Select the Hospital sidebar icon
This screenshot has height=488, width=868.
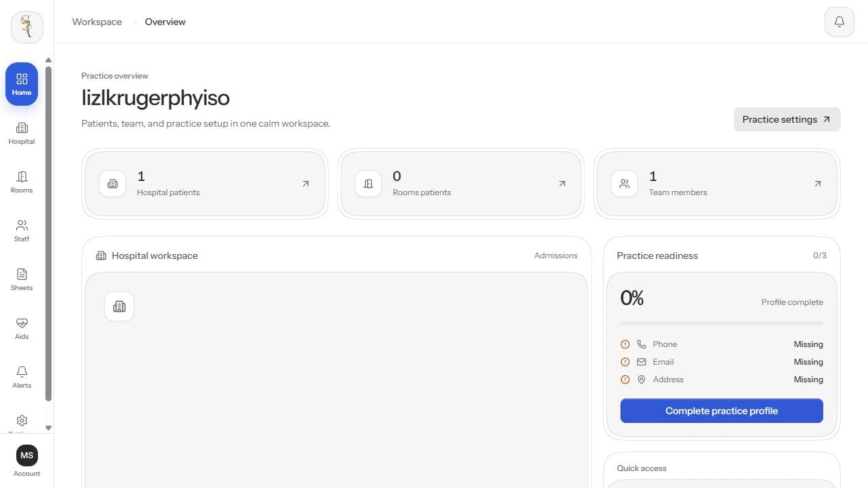click(22, 133)
